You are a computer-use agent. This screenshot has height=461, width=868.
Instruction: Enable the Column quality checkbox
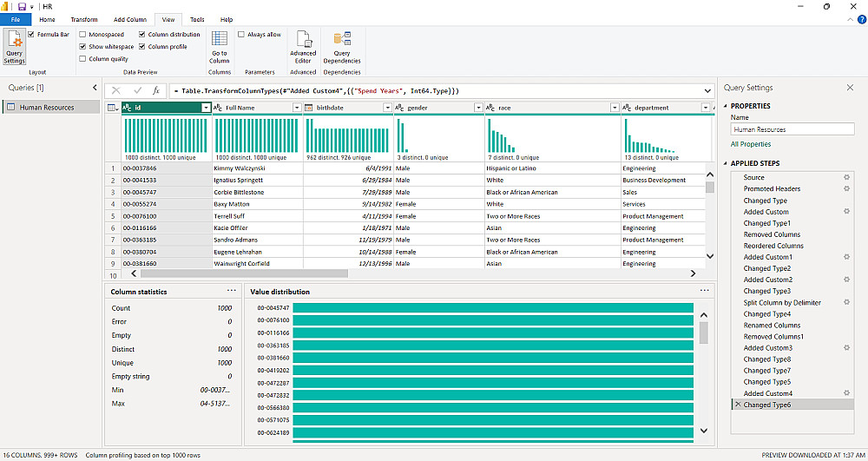[82, 59]
